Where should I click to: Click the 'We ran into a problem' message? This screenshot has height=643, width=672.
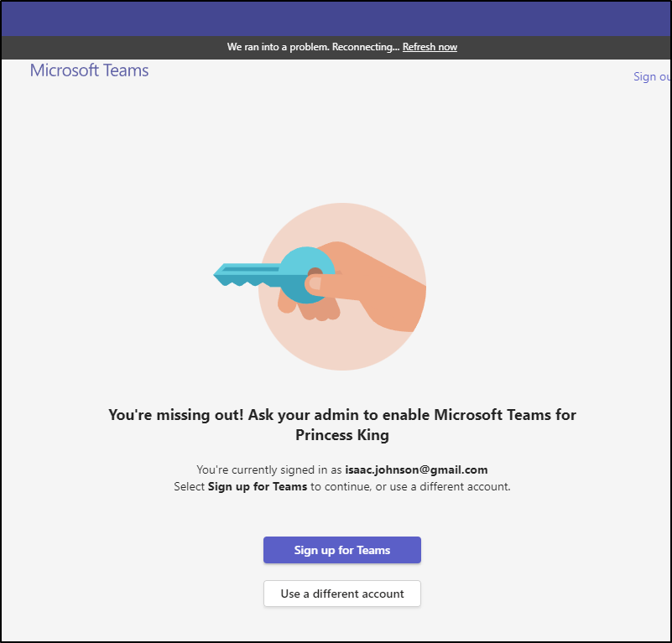[x=313, y=47]
